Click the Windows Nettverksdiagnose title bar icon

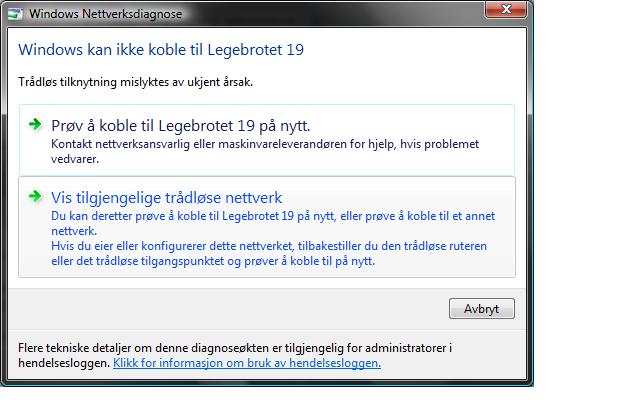[16, 13]
